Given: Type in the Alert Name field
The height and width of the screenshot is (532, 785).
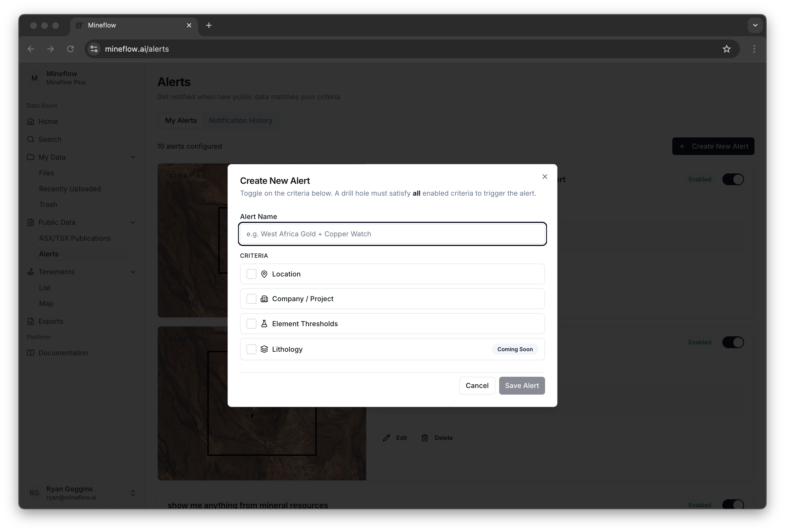Looking at the screenshot, I should [x=392, y=234].
